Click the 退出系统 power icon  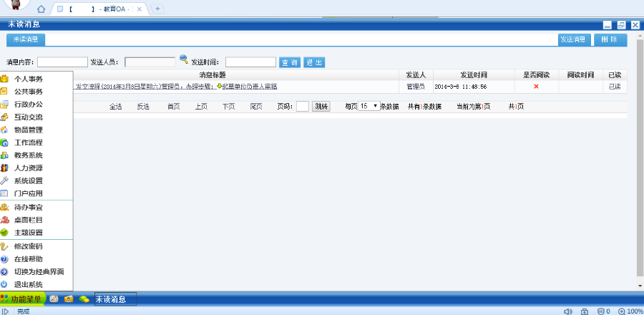click(x=4, y=284)
